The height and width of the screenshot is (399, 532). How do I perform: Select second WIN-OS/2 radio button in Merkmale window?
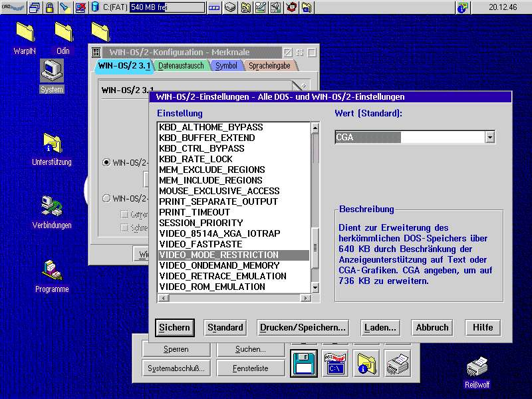[x=106, y=198]
